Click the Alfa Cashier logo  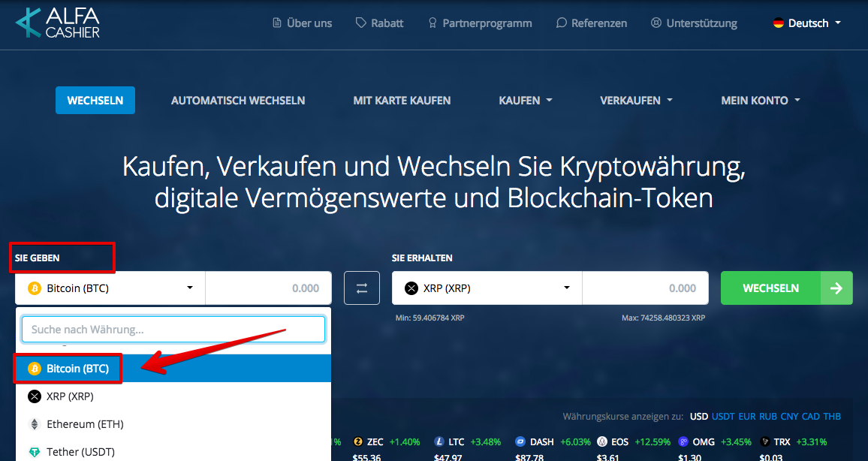click(58, 23)
